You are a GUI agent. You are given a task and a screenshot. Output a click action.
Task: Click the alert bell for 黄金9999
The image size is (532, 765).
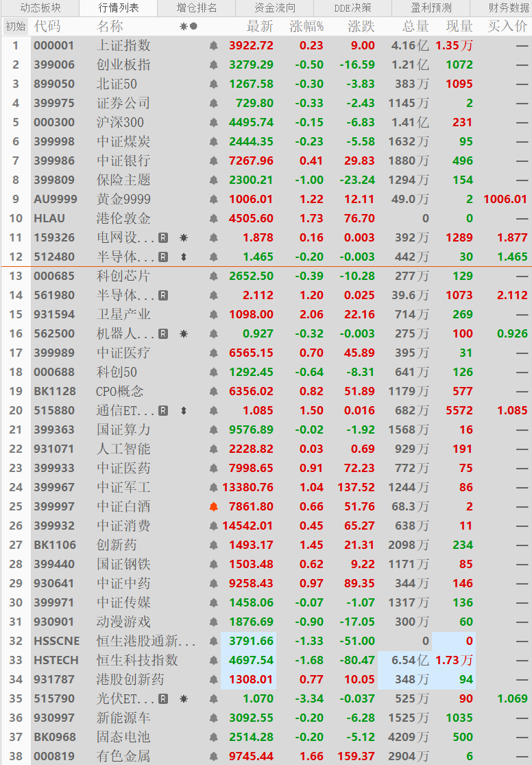click(214, 200)
